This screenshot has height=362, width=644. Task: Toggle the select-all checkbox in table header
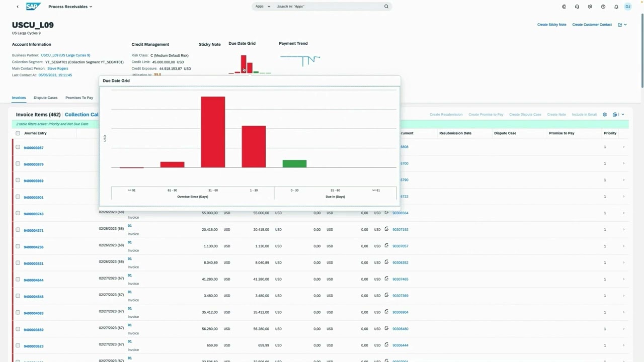pos(18,133)
